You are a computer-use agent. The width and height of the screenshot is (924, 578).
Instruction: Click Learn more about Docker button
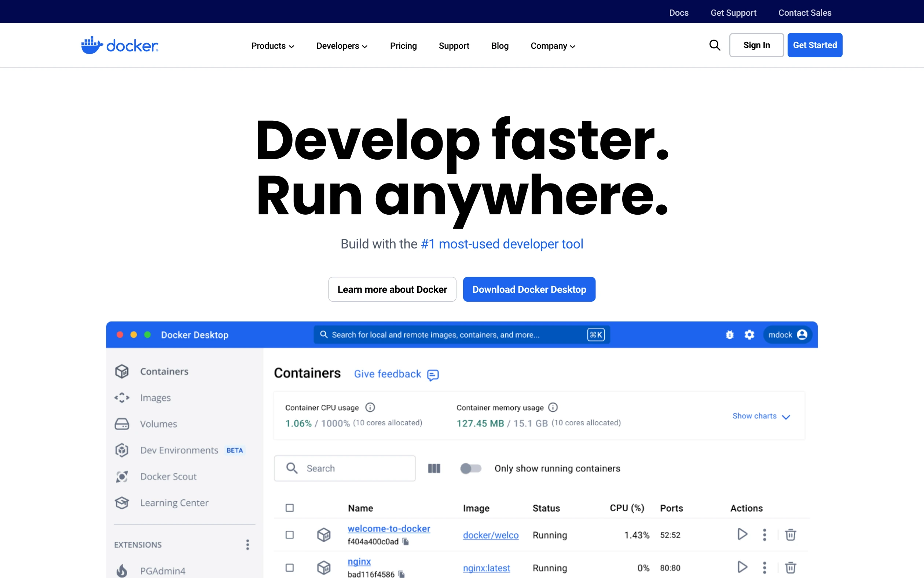point(392,290)
